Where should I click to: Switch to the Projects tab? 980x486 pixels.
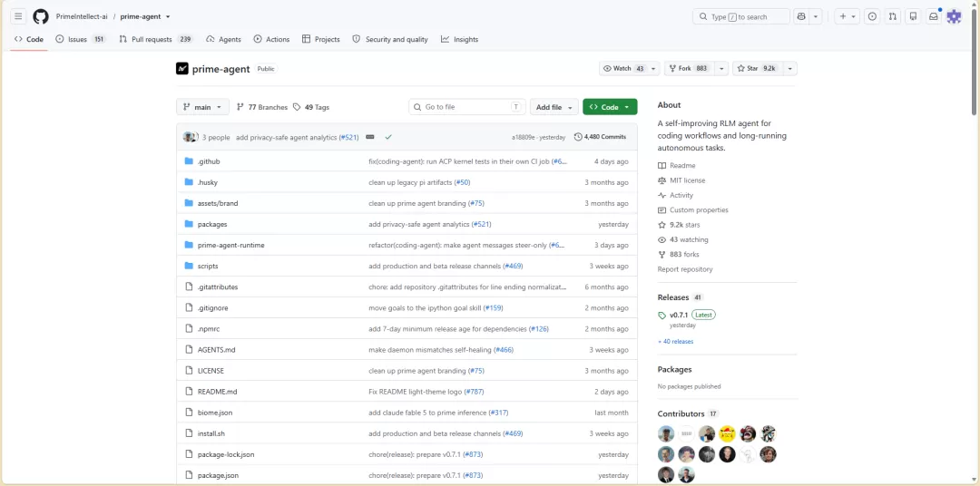pyautogui.click(x=320, y=39)
